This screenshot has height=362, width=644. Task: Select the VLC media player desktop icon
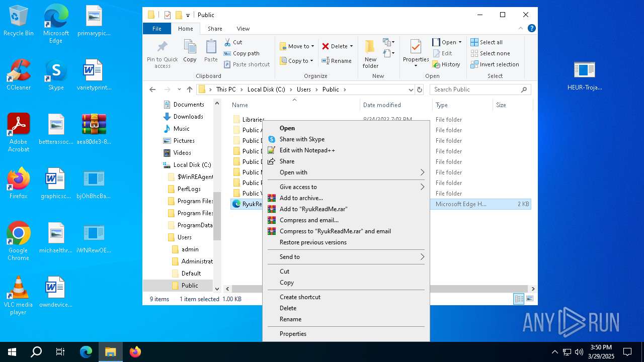(x=19, y=296)
